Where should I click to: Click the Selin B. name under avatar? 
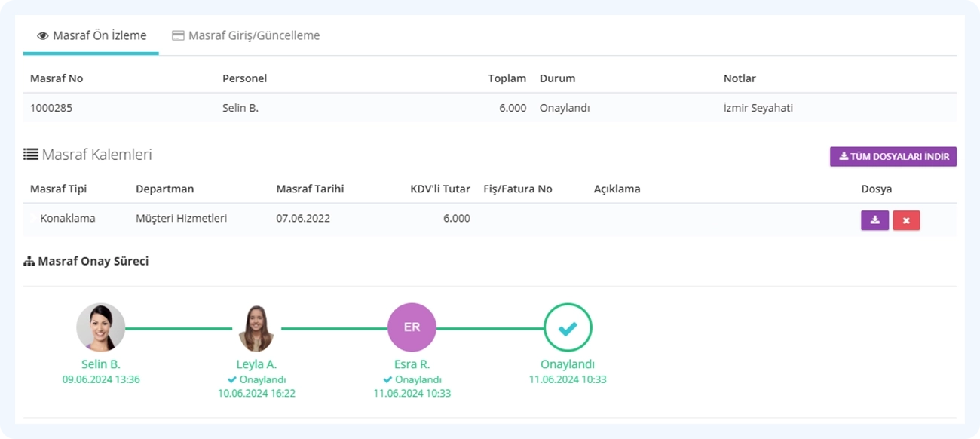click(101, 364)
